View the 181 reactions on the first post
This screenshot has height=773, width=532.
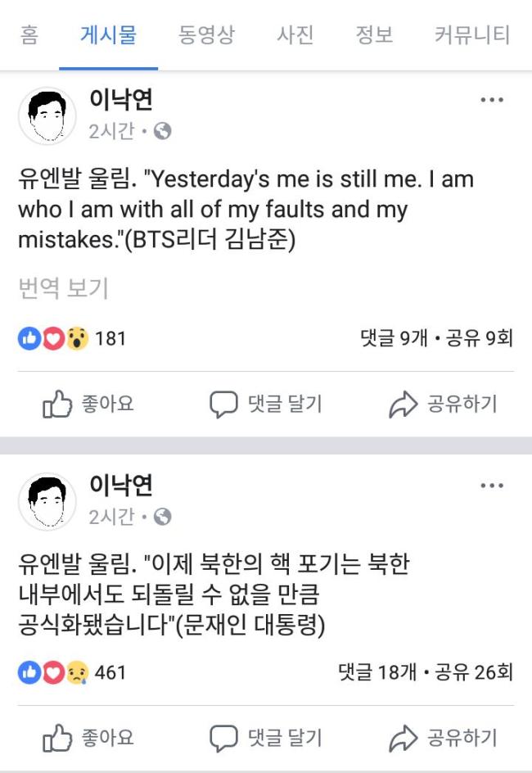pyautogui.click(x=72, y=338)
